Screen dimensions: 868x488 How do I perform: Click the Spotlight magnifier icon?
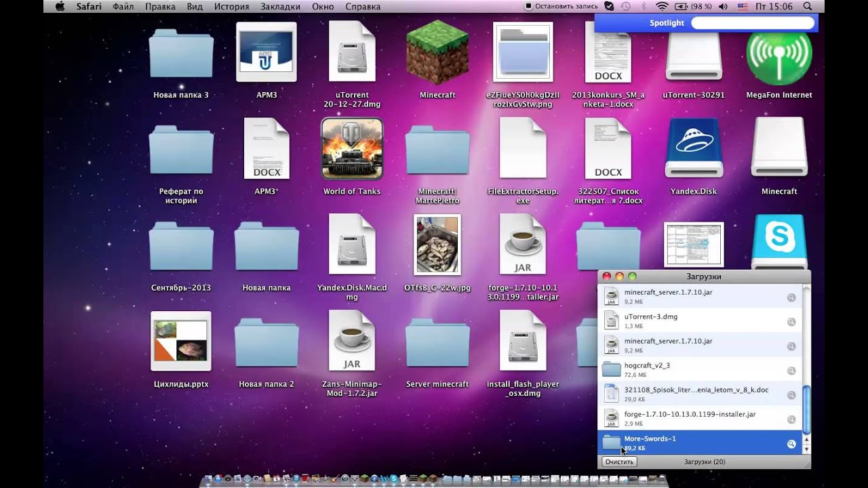(807, 6)
